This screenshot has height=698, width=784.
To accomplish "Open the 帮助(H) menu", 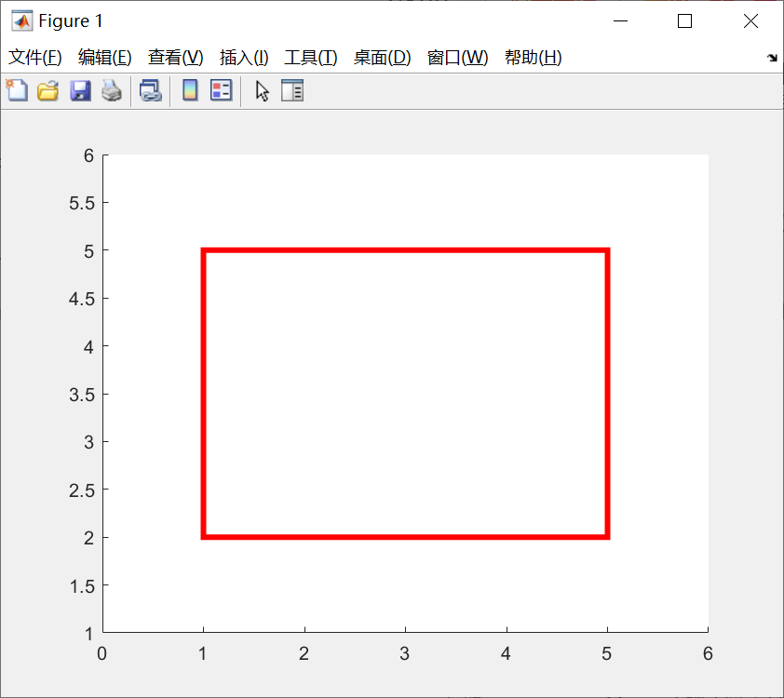I will 533,57.
